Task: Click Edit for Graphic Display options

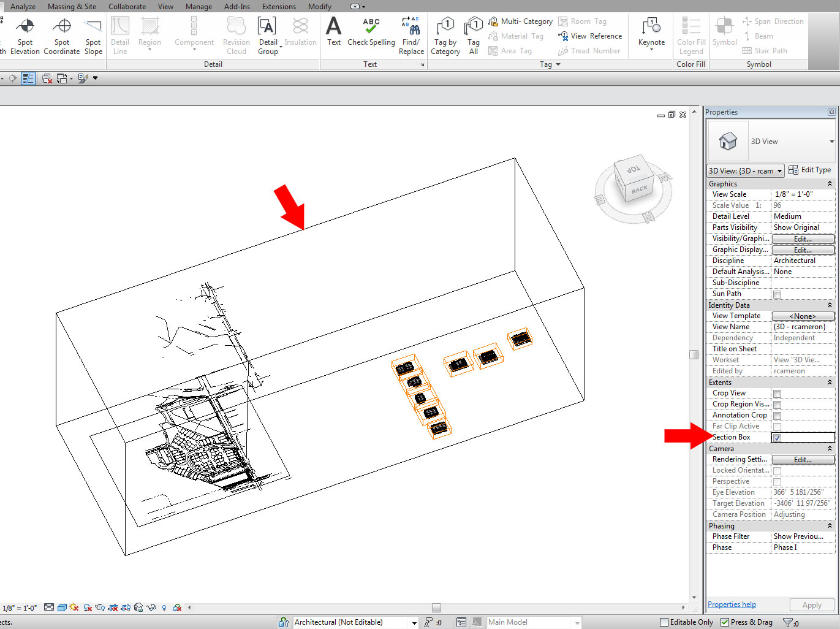Action: point(803,250)
